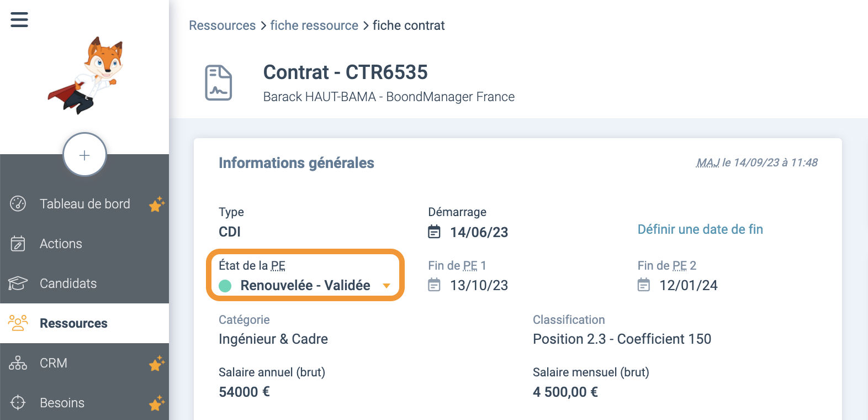Click the round plus add button
Viewport: 868px width, 420px height.
click(84, 155)
